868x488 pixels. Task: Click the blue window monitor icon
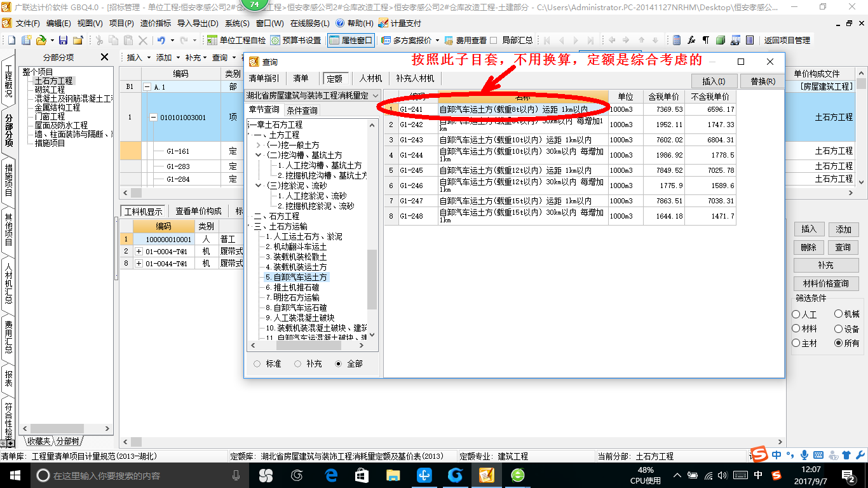735,40
